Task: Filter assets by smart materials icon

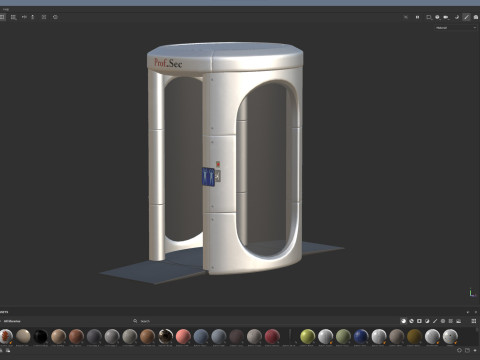Action: 411,321
